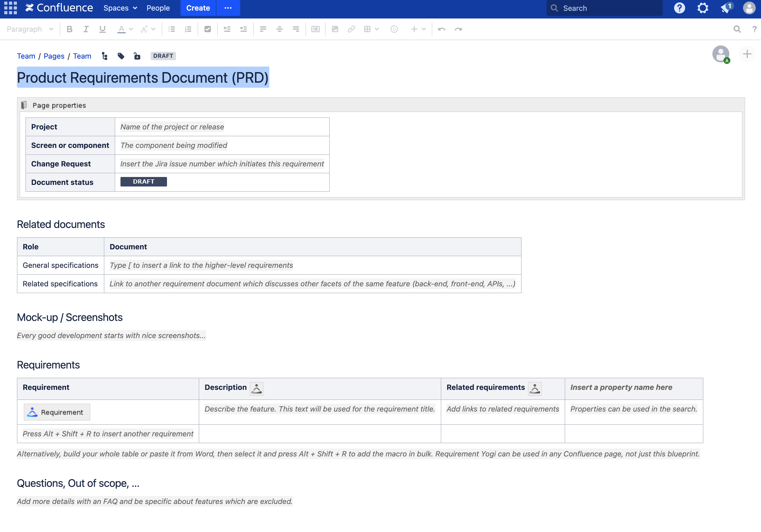
Task: Click the blue Create button
Action: (198, 8)
